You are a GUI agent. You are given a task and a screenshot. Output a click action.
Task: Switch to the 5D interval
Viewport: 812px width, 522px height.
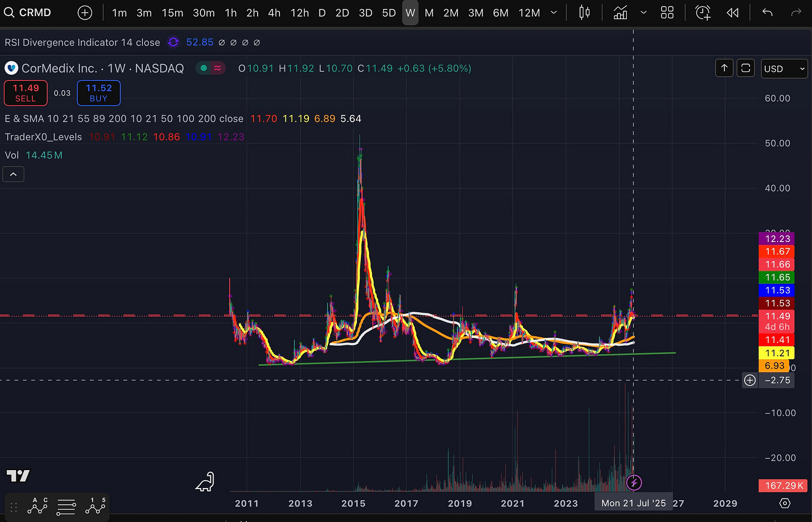coord(389,12)
